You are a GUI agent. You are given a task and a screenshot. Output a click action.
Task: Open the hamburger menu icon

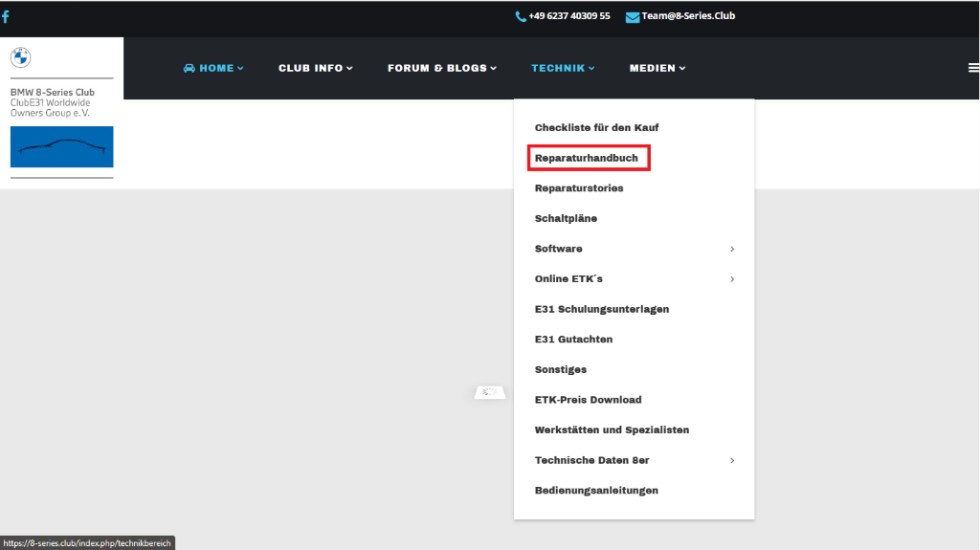click(x=973, y=68)
